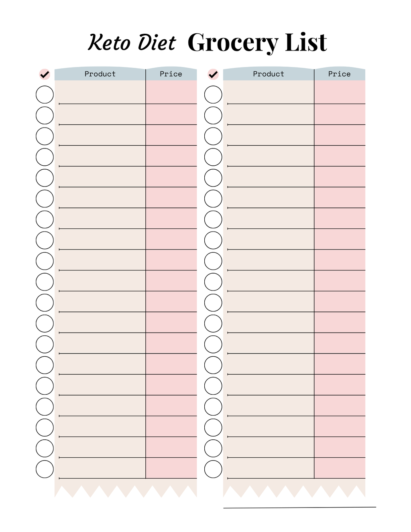Click the left Product column header
This screenshot has height=532, width=411.
pyautogui.click(x=100, y=74)
